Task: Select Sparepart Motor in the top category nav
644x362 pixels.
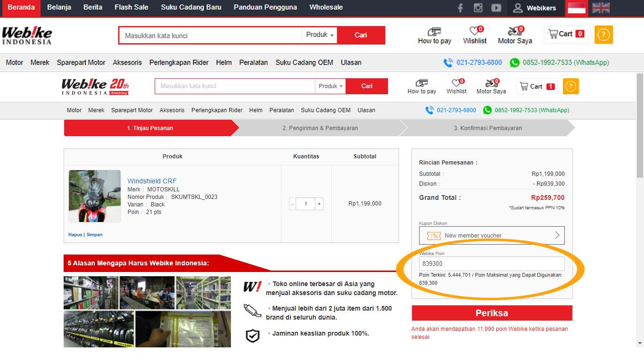Action: pos(81,63)
